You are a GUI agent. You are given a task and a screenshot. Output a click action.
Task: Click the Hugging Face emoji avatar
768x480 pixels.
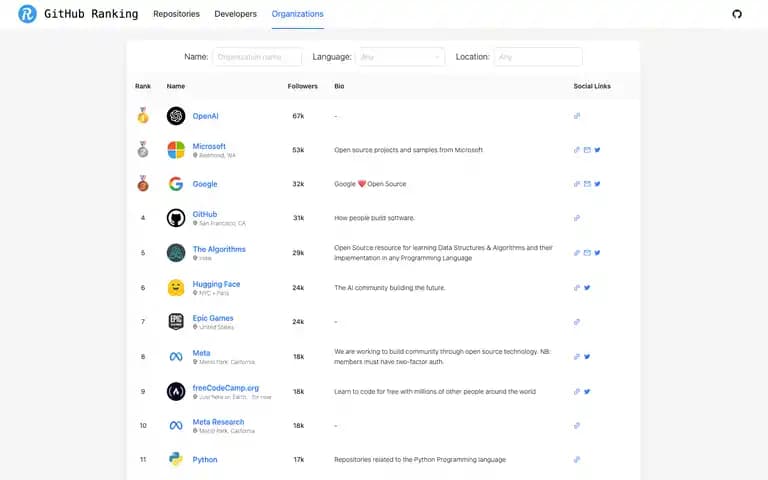[x=176, y=288]
